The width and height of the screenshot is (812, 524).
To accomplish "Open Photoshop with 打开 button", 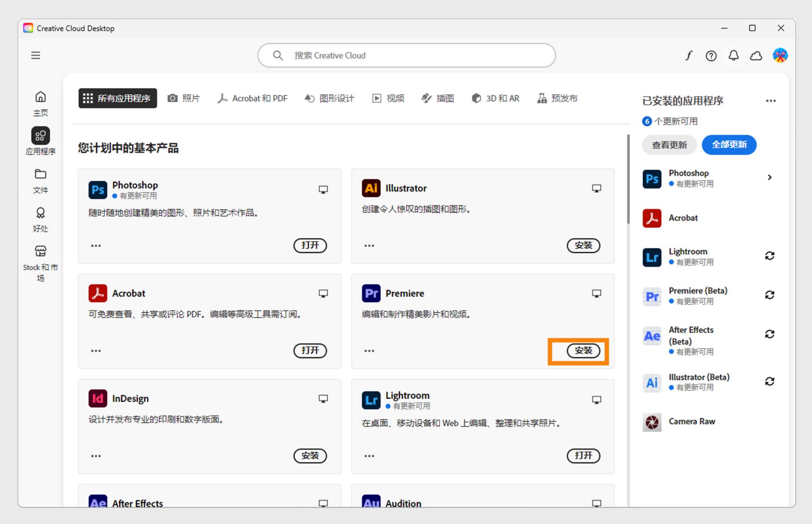I will point(310,246).
